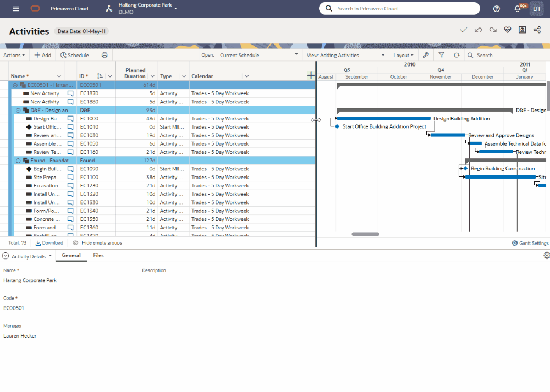Collapse the D&E - Design group

18,111
